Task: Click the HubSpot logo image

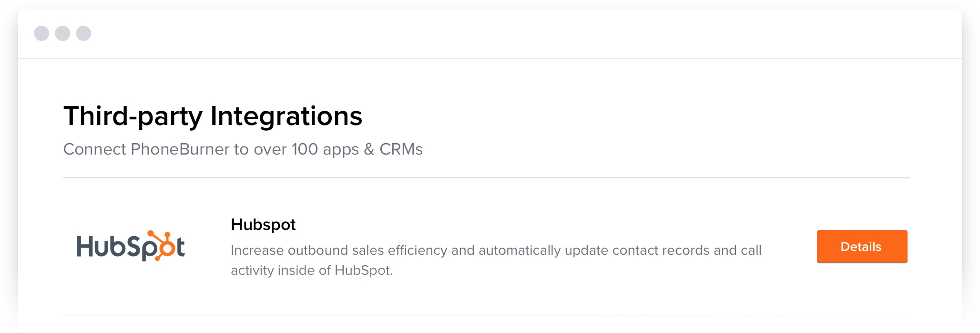Action: (x=131, y=246)
